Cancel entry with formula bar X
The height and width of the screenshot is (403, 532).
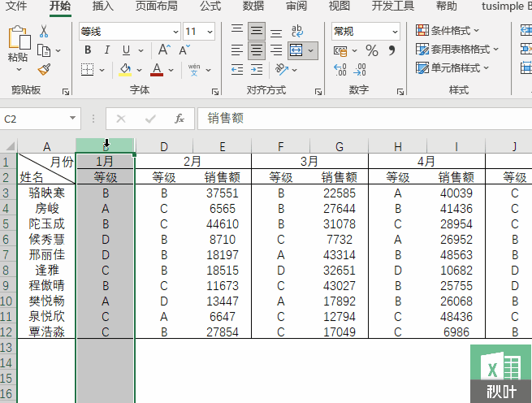click(121, 119)
